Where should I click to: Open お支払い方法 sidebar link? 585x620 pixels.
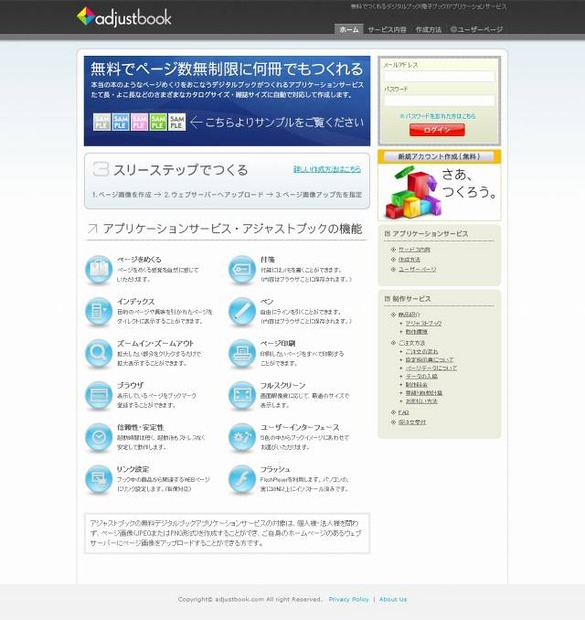(x=421, y=401)
